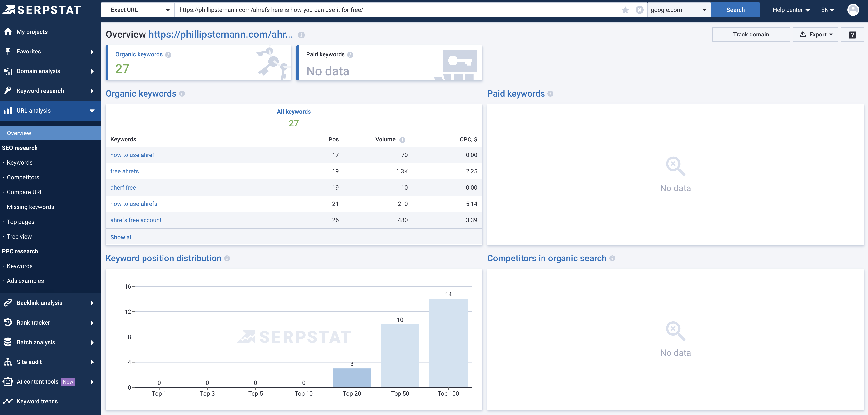Expand the Rank tracker arrow
868x415 pixels.
[x=92, y=323]
